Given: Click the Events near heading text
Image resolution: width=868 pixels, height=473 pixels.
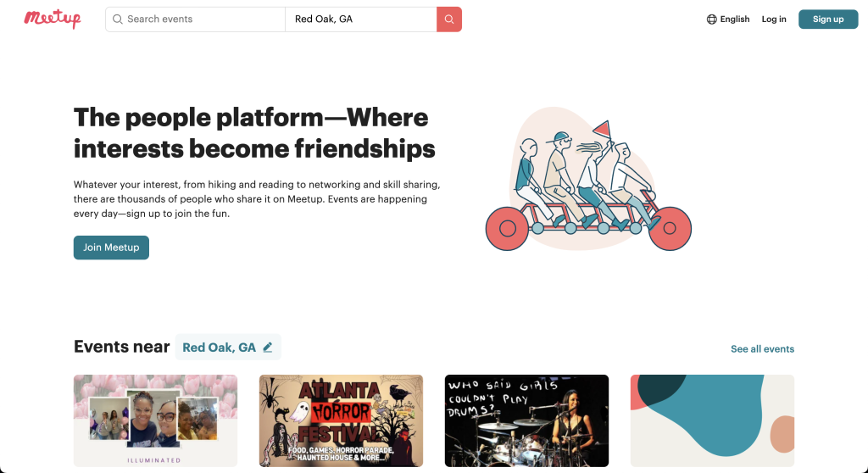Looking at the screenshot, I should 122,347.
